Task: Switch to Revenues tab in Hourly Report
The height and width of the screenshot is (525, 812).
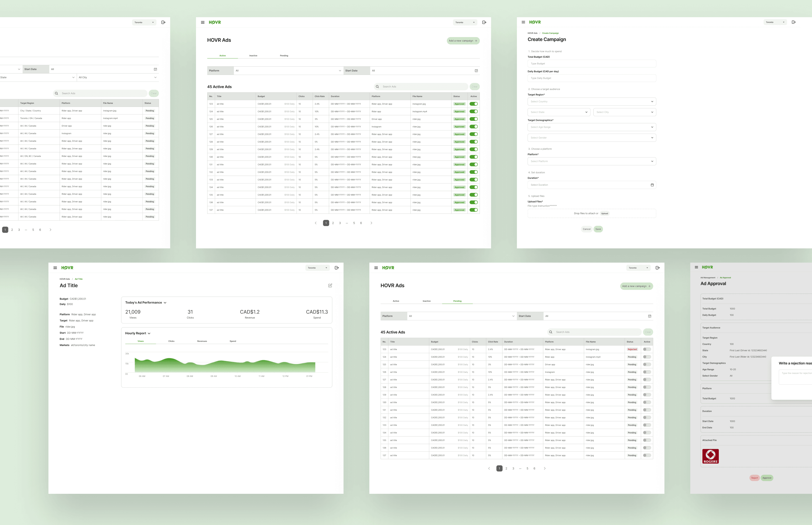Action: [202, 341]
